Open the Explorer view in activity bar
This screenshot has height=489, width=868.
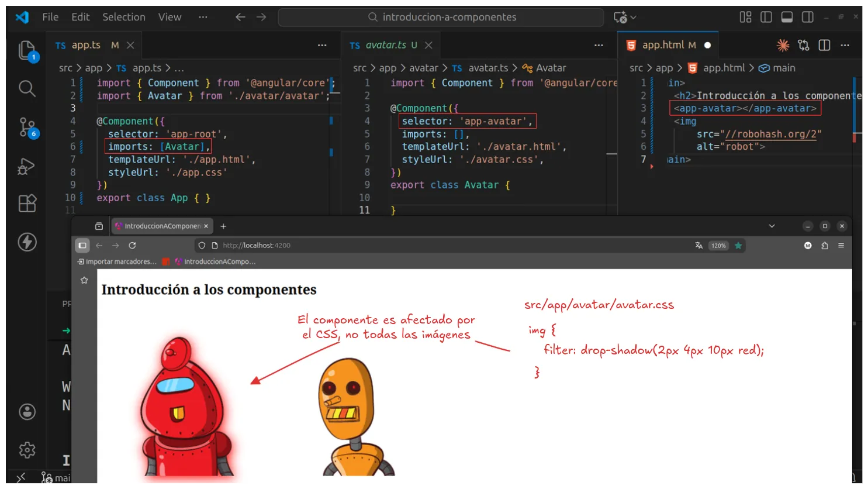[x=27, y=50]
